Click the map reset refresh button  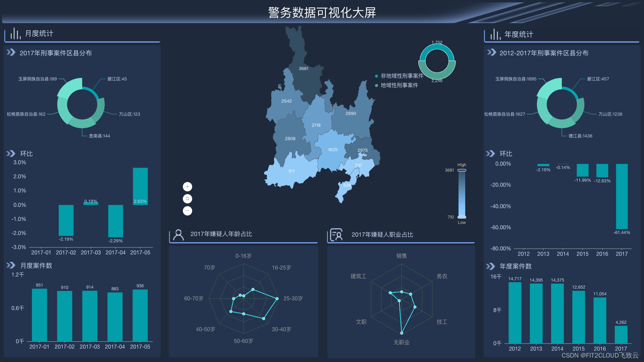point(187,199)
